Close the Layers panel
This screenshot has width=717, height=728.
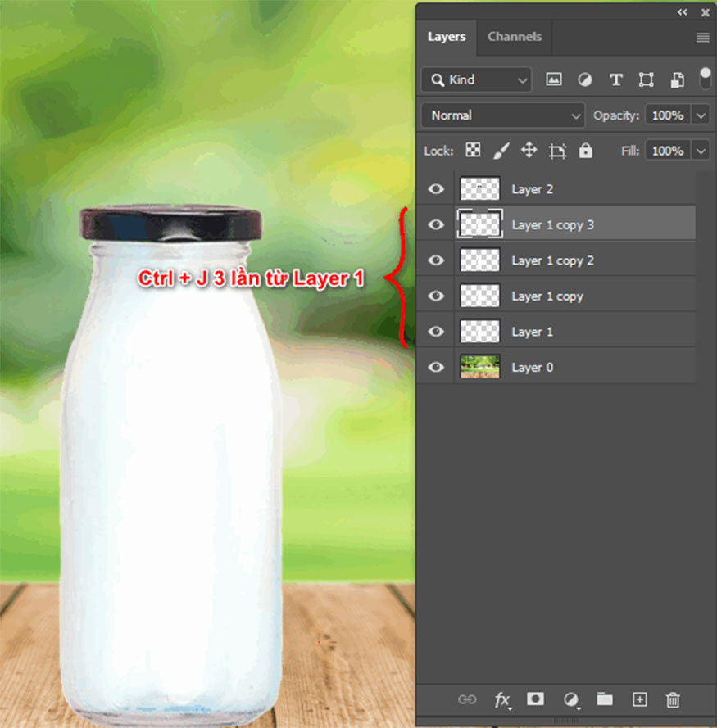coord(706,12)
